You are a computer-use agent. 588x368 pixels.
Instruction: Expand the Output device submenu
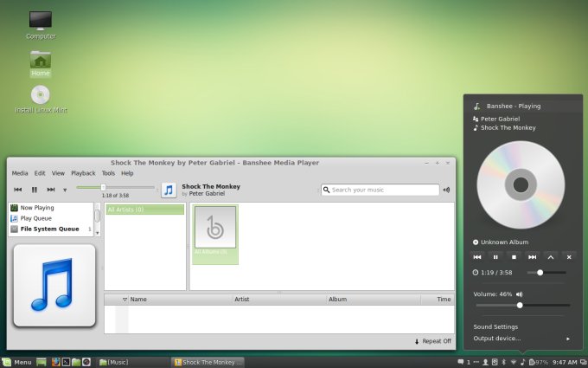pos(523,339)
